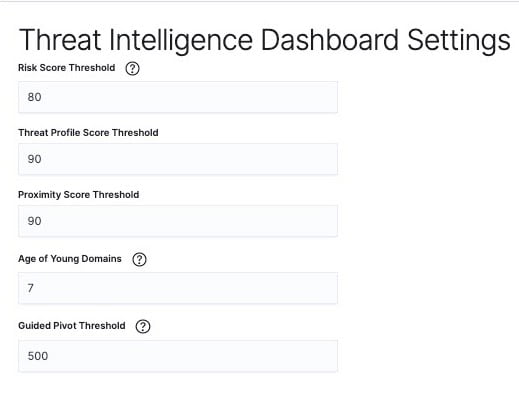This screenshot has height=409, width=519.
Task: Select the Proximity Score Threshold input box
Action: tap(178, 221)
